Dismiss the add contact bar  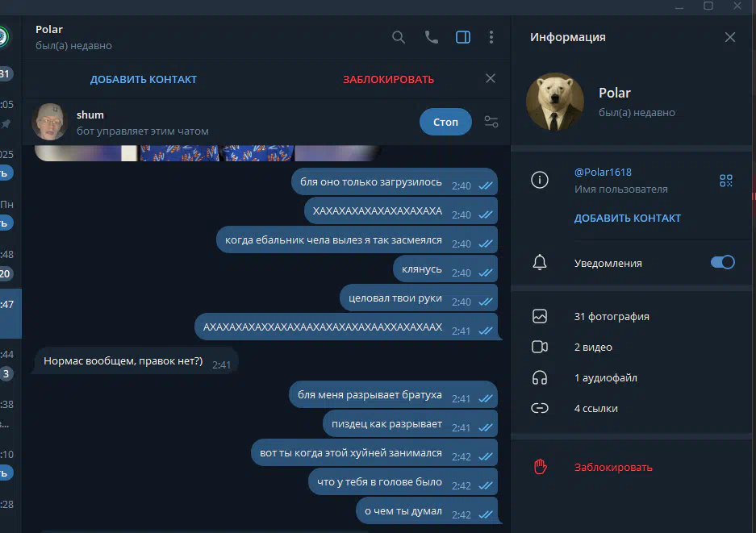click(x=491, y=78)
